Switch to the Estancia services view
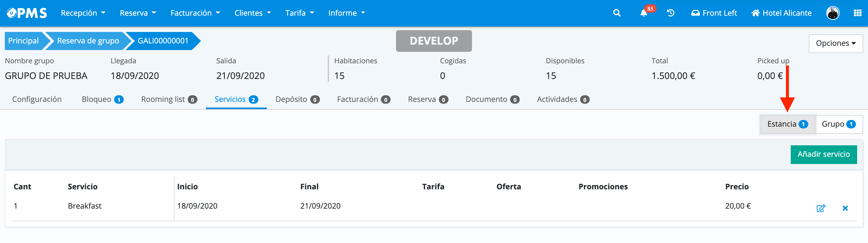 coord(787,124)
